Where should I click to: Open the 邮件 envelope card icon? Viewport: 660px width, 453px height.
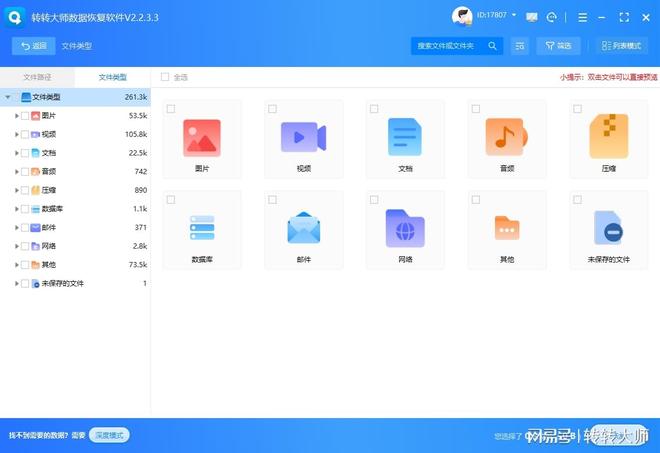pyautogui.click(x=303, y=228)
